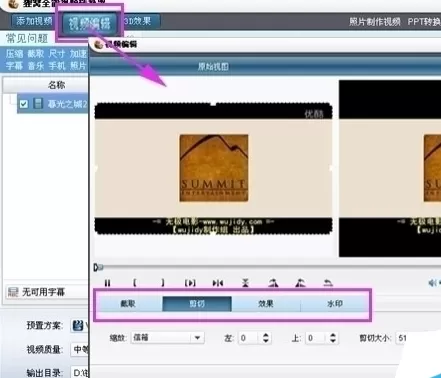Click the output preview pane on the right
The image size is (441, 378).
click(x=390, y=168)
